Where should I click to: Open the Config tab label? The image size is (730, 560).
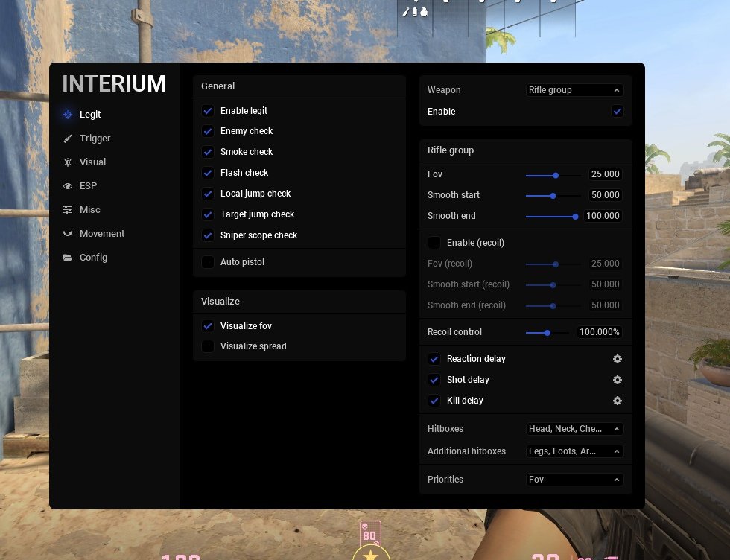[94, 258]
